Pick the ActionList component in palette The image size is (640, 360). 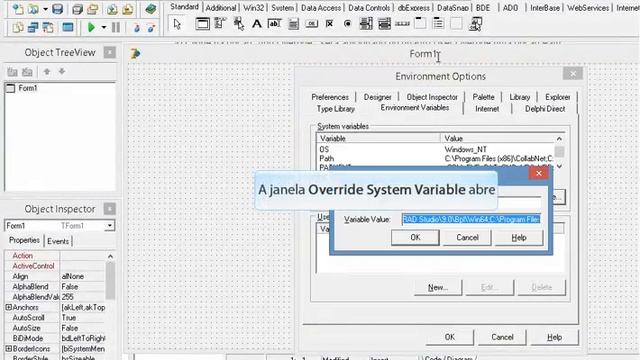tap(476, 24)
